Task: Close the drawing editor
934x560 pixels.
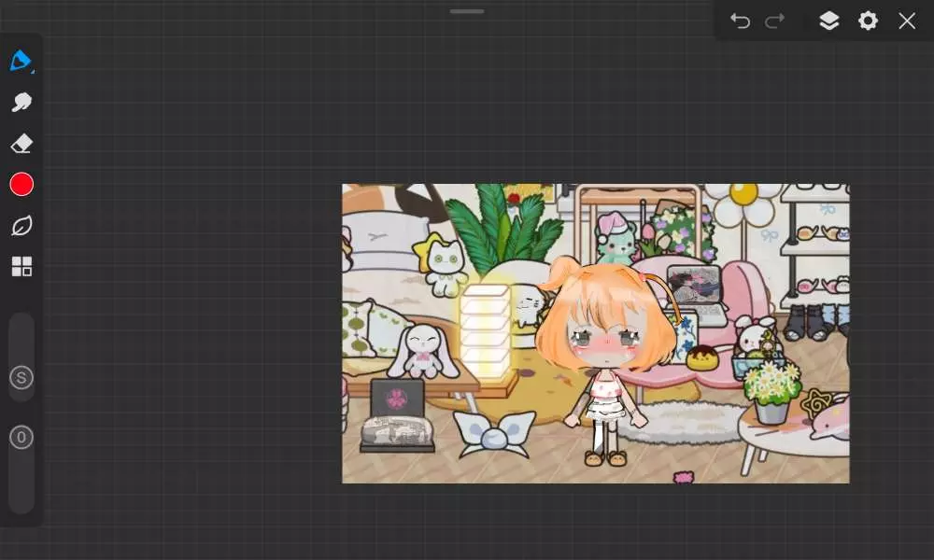Action: [907, 21]
